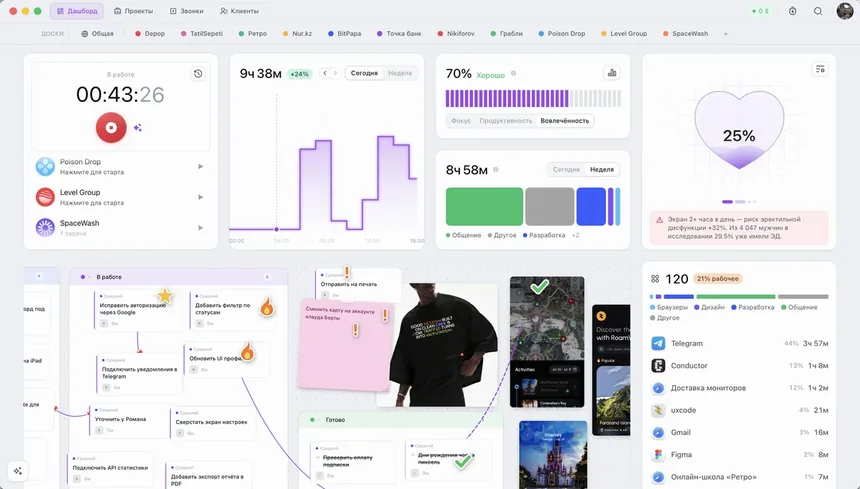Screen dimensions: 860x489
Task: Click the stopwatch icon in top bar
Action: tap(793, 11)
